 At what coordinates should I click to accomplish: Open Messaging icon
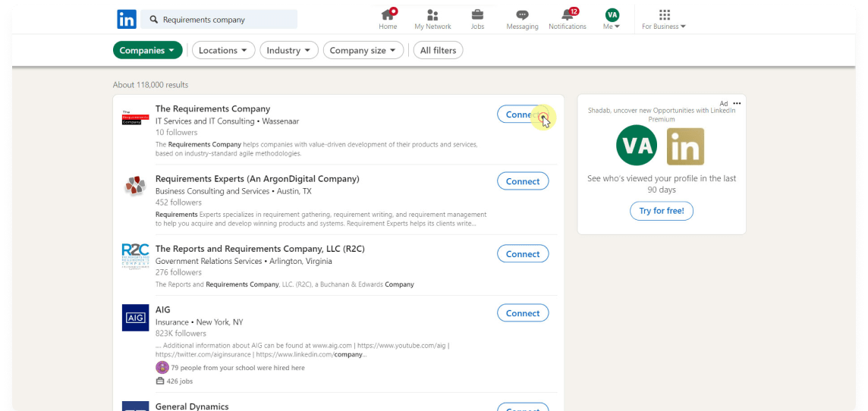click(522, 20)
